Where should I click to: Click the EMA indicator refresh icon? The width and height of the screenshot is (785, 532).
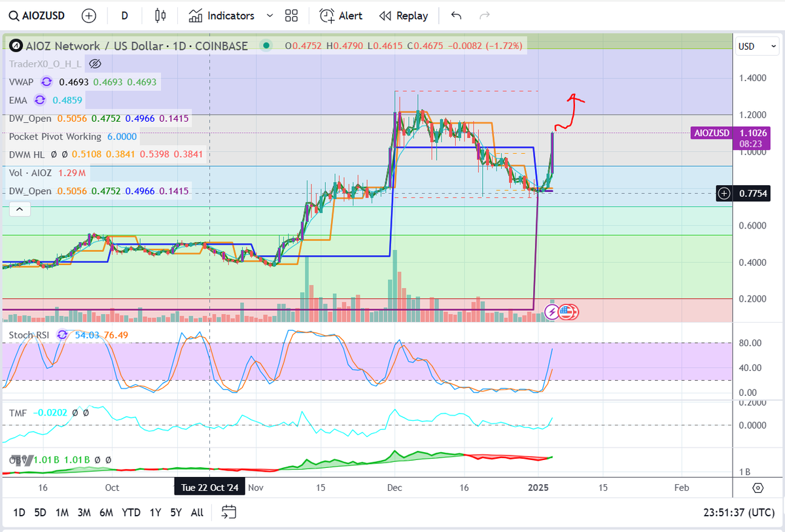39,100
